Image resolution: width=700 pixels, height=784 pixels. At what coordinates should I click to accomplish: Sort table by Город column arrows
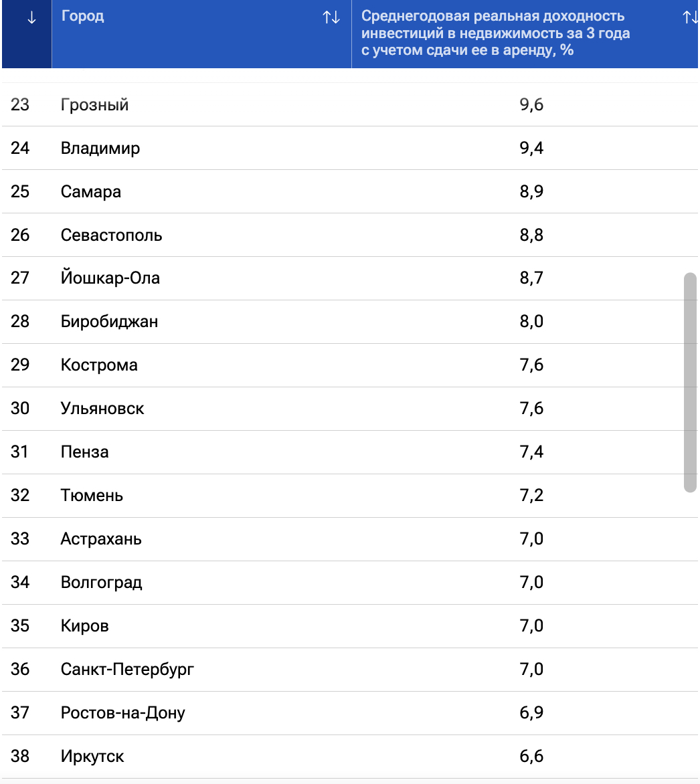point(331,18)
